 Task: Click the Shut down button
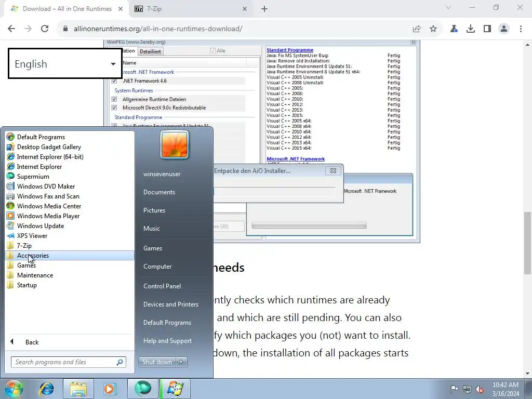click(157, 362)
